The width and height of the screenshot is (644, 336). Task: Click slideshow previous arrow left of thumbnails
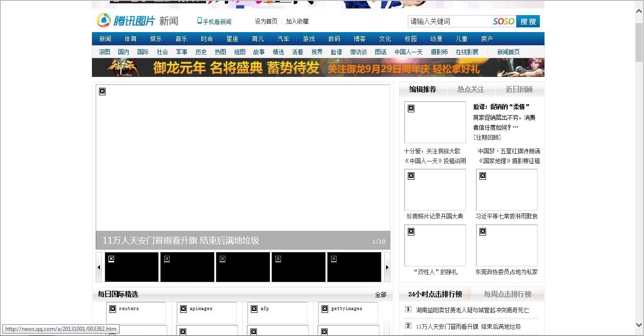(99, 267)
